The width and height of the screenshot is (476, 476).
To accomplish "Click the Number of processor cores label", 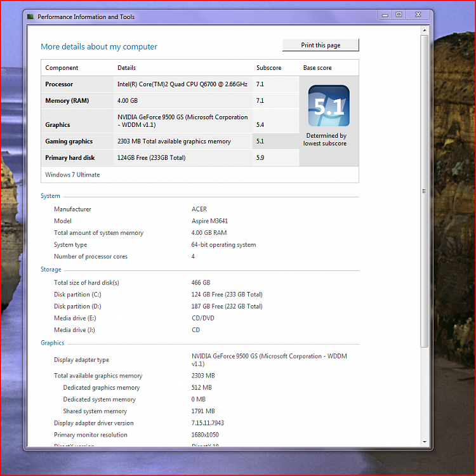I will pyautogui.click(x=91, y=256).
